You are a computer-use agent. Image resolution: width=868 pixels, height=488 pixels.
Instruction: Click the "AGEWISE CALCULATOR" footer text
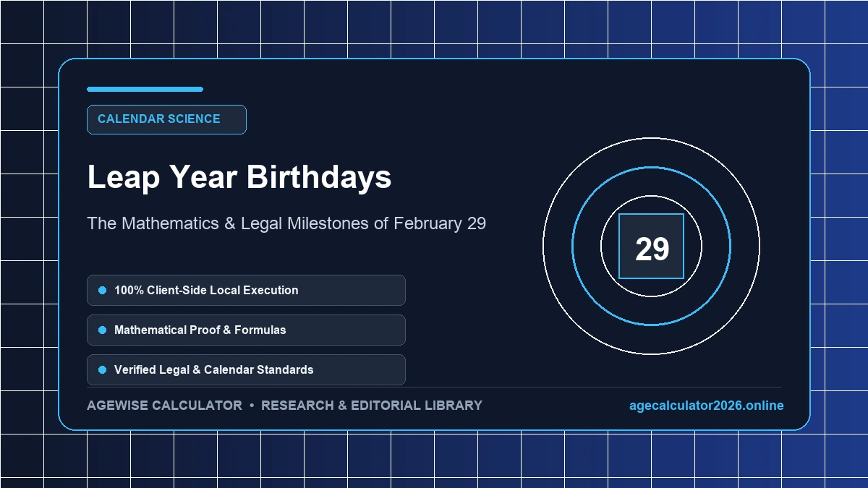coord(164,406)
